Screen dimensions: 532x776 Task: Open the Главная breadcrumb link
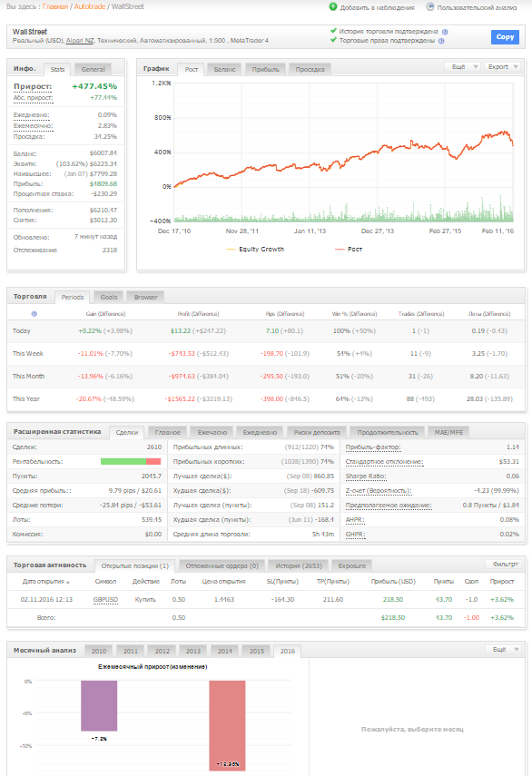coord(55,6)
